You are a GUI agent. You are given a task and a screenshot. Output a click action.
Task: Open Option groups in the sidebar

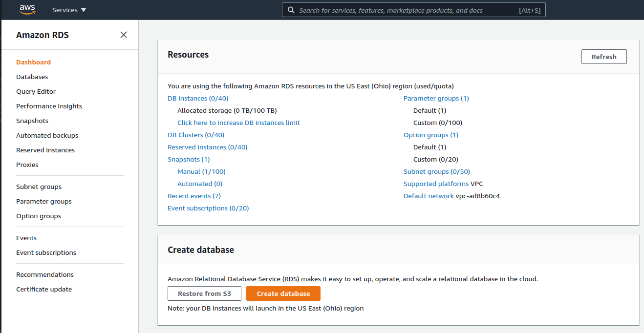39,216
